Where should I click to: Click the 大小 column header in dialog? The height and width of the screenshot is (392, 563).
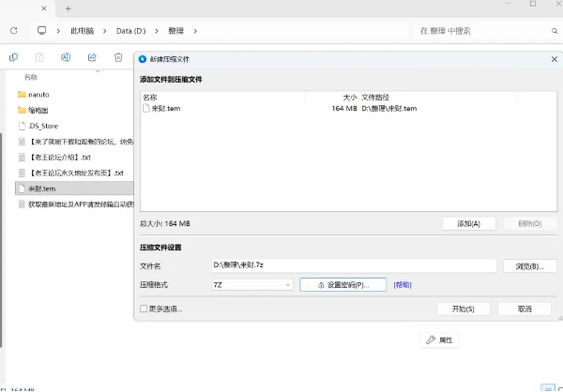coord(350,97)
